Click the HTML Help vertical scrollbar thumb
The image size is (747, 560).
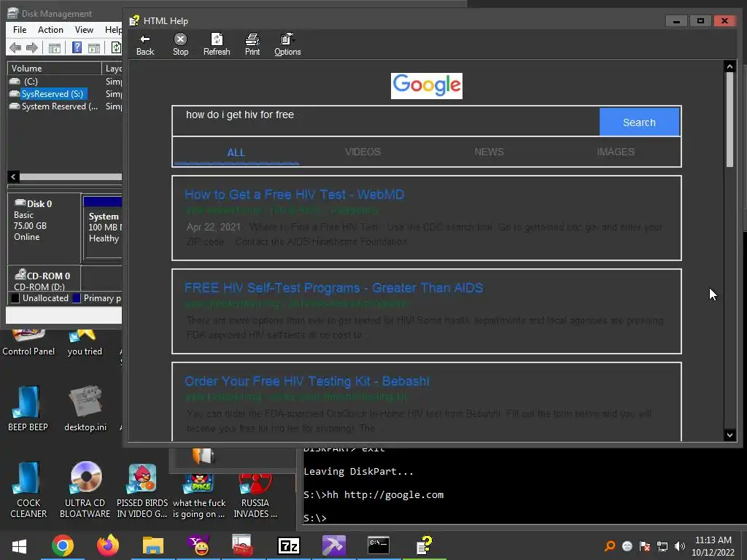(729, 120)
